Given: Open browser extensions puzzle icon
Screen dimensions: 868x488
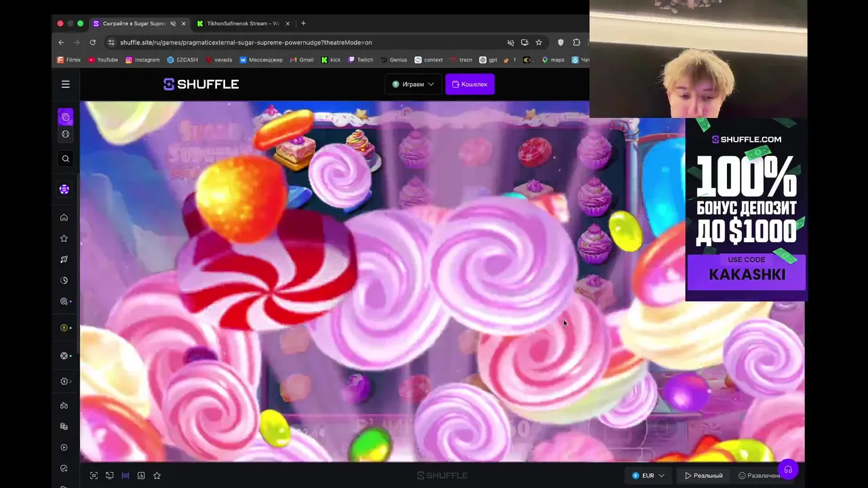Looking at the screenshot, I should (576, 42).
